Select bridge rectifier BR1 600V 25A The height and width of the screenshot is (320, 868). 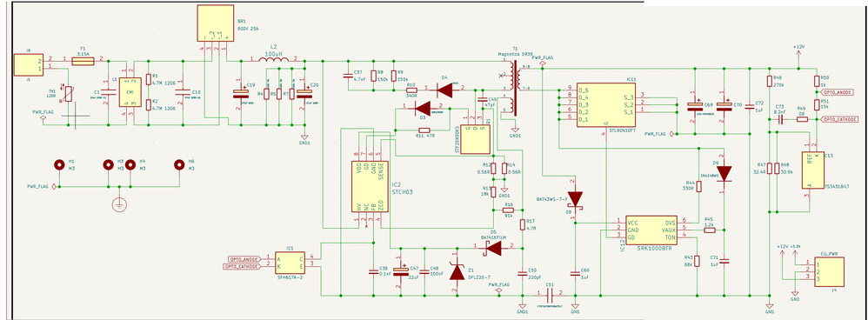click(x=217, y=23)
